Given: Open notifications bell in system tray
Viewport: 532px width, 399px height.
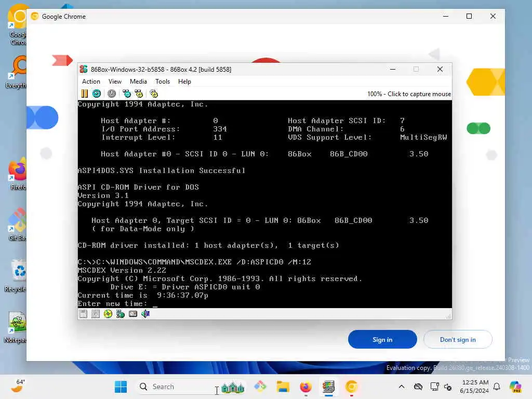Looking at the screenshot, I should point(497,387).
